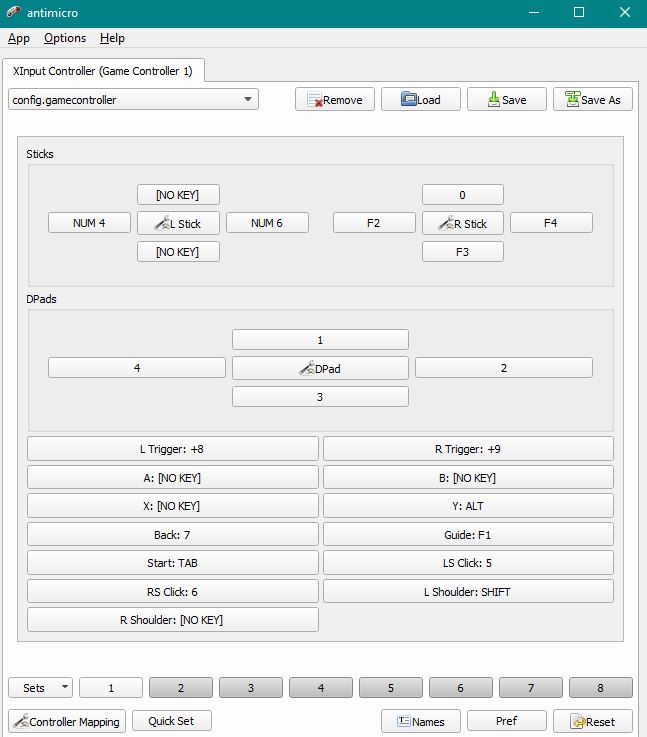The image size is (647, 737).
Task: Click the Remove profile button
Action: (335, 100)
